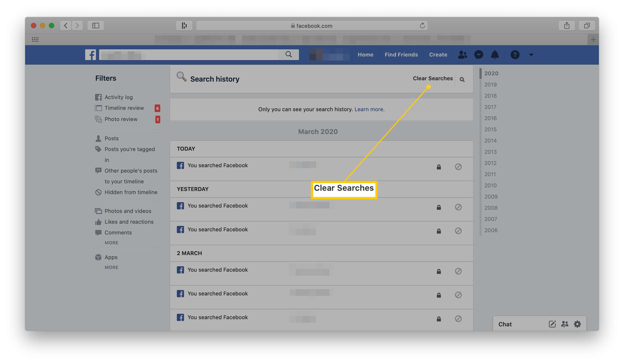Click the lock icon in first YESTERDAY search row
The image size is (624, 364).
click(439, 207)
